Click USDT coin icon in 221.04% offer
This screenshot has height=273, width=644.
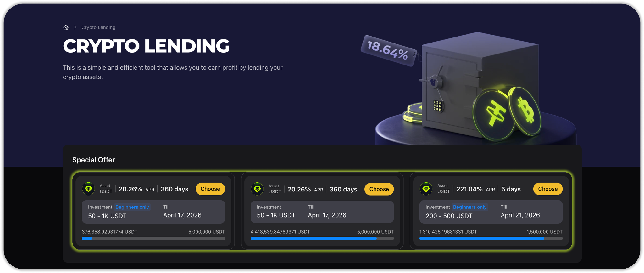(426, 189)
